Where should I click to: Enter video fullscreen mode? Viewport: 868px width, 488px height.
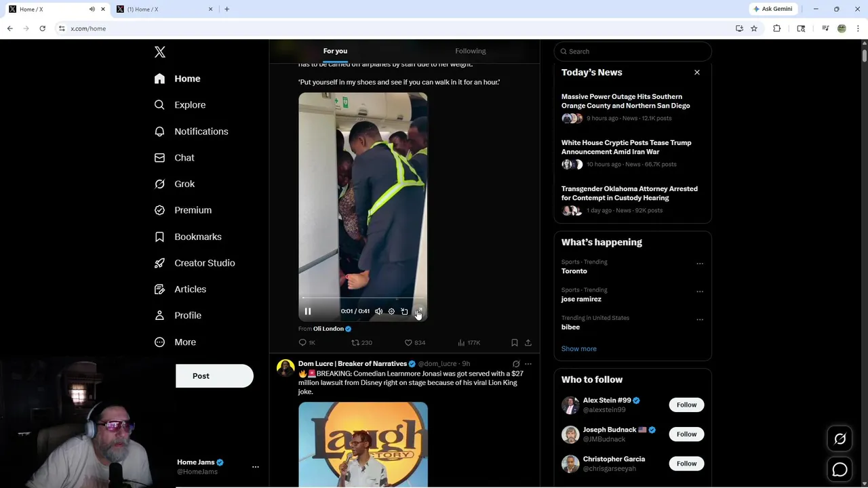[418, 311]
